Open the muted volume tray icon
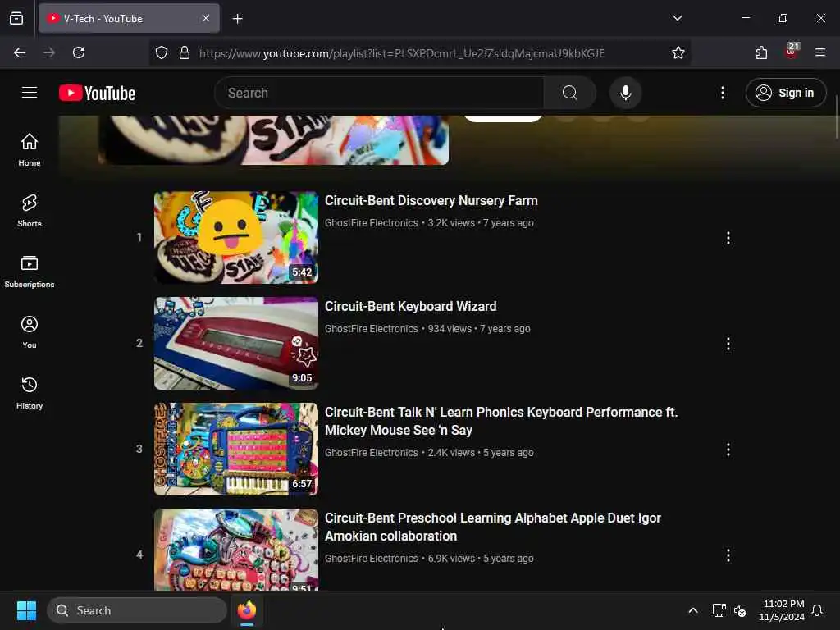840x630 pixels. [x=740, y=610]
